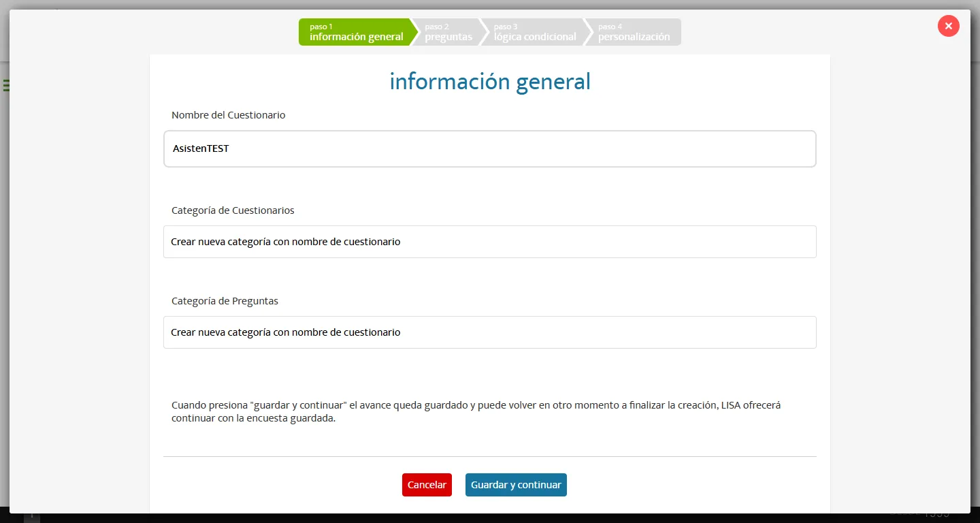The height and width of the screenshot is (523, 980).
Task: Select the AsistenTEST name input field
Action: (x=489, y=148)
